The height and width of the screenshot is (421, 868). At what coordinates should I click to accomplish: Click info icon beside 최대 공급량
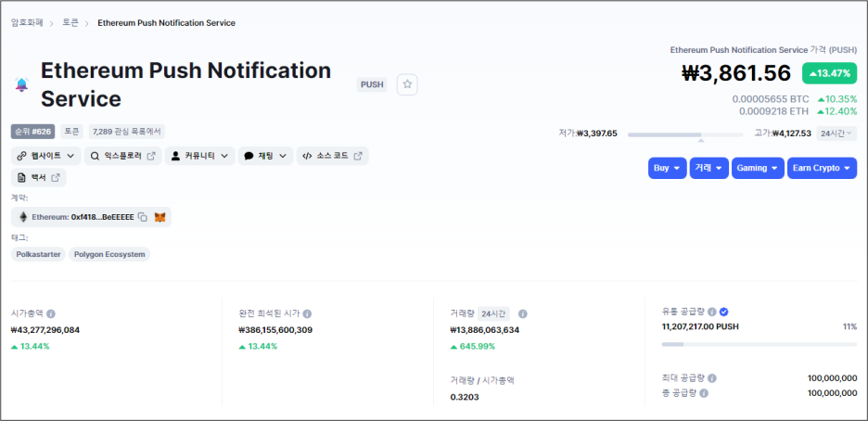712,378
